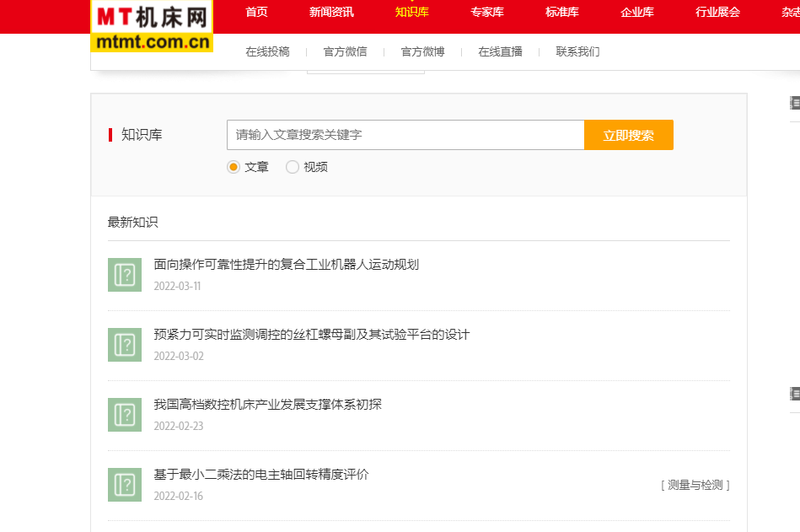Viewport: 800px width, 532px height.
Task: Open the 官方微博 link
Action: click(x=422, y=52)
